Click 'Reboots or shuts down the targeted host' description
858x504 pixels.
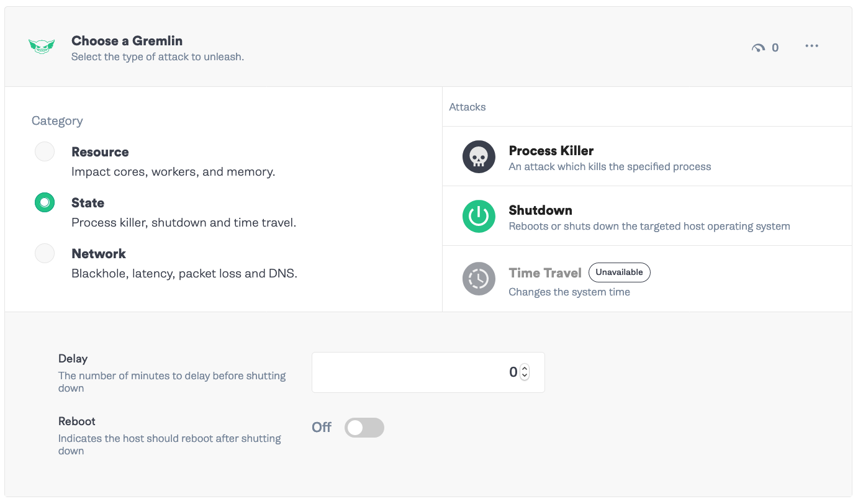pos(649,226)
